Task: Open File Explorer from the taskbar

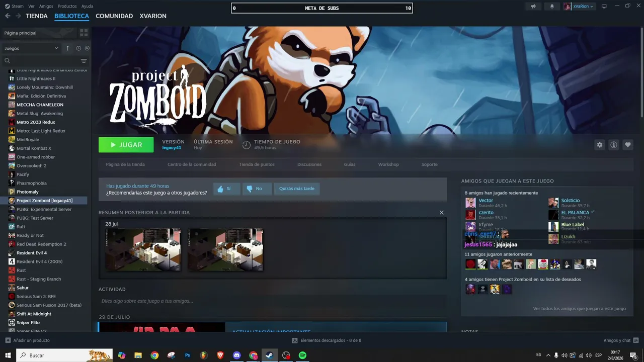Action: [x=138, y=355]
